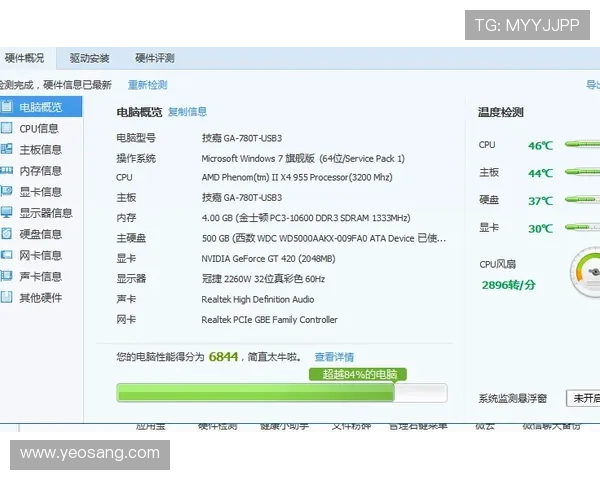Click the green performance score progress bar
600x480 pixels.
point(282,393)
